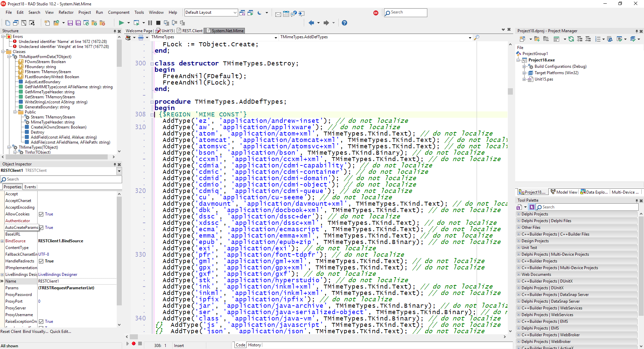Click the Save All toolbar icon
This screenshot has height=349, width=644.
point(78,23)
